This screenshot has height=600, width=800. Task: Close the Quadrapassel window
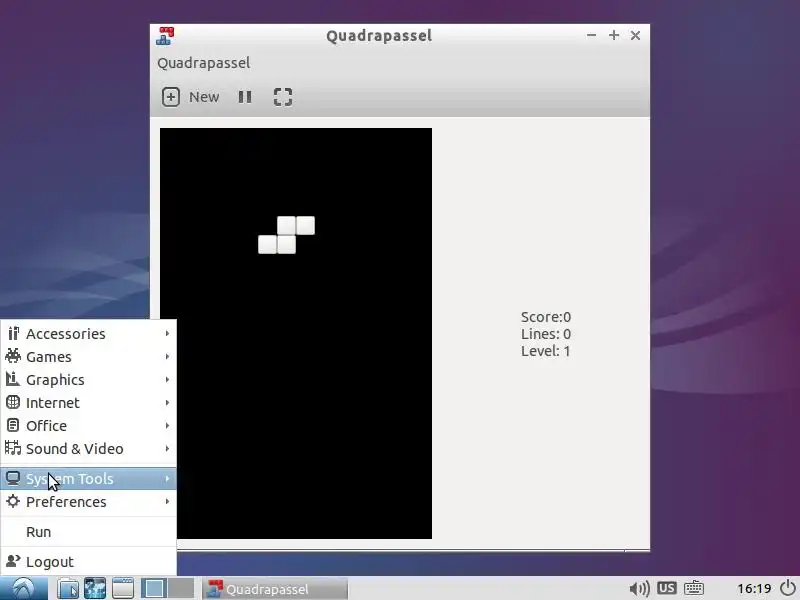click(635, 35)
